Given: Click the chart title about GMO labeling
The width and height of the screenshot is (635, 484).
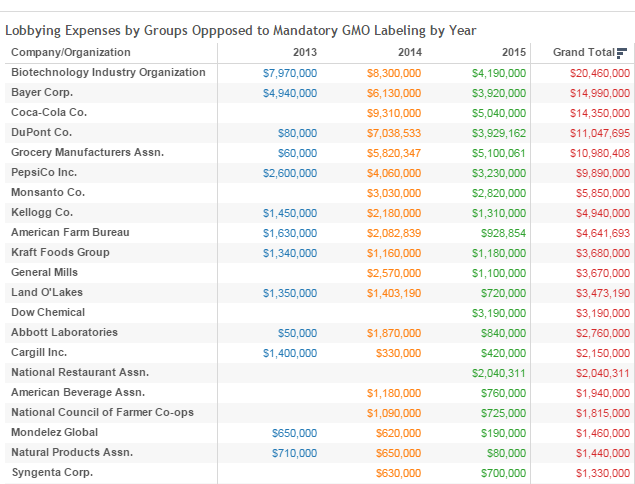Looking at the screenshot, I should pos(241,30).
